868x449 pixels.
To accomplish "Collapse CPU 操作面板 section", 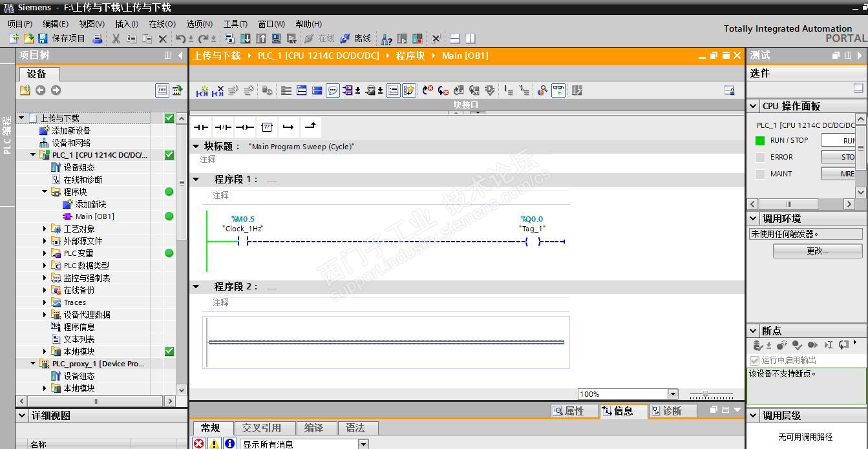I will pos(754,106).
